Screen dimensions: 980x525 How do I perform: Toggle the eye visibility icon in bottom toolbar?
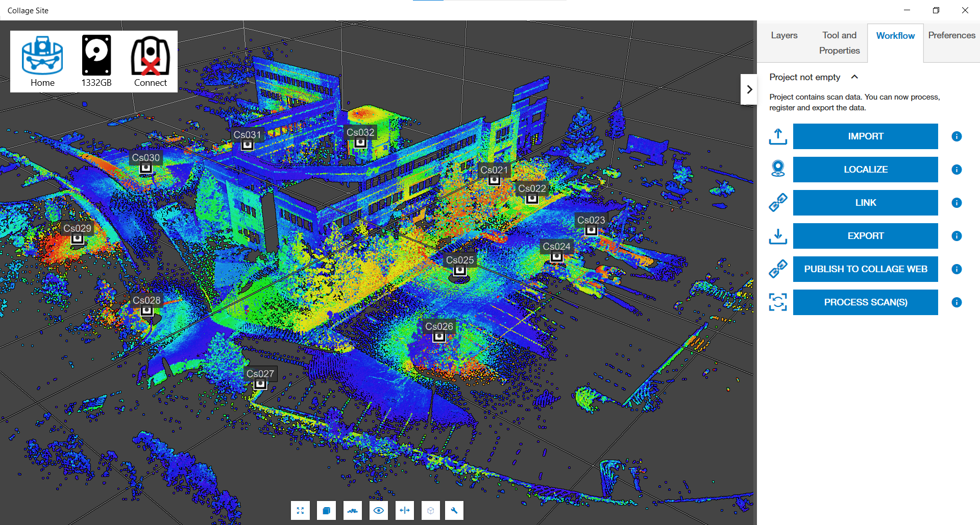pyautogui.click(x=378, y=510)
